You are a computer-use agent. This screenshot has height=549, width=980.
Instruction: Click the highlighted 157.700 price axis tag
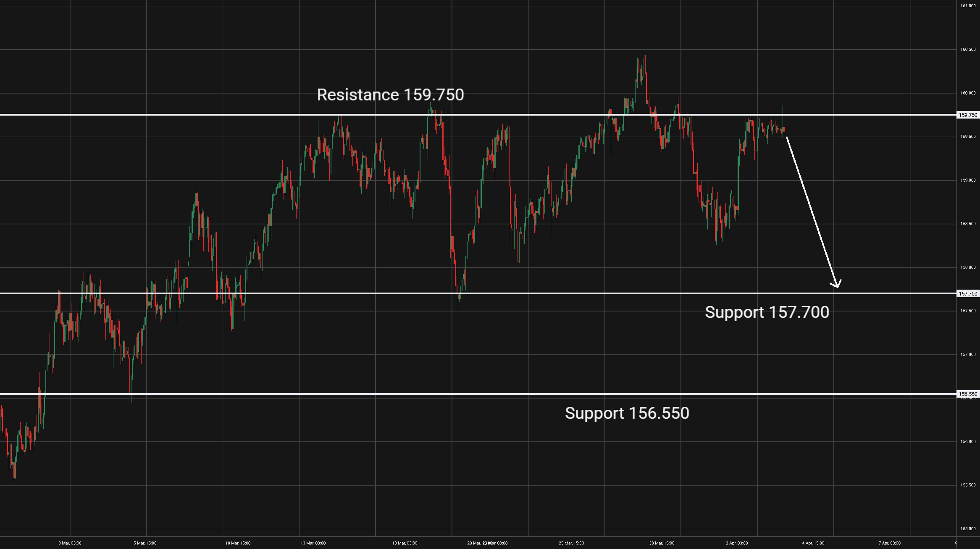point(968,293)
